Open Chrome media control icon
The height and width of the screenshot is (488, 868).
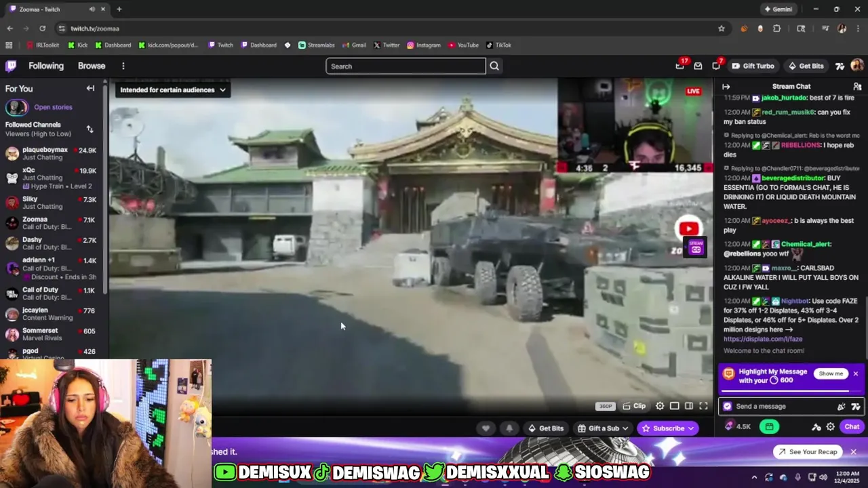(x=825, y=28)
